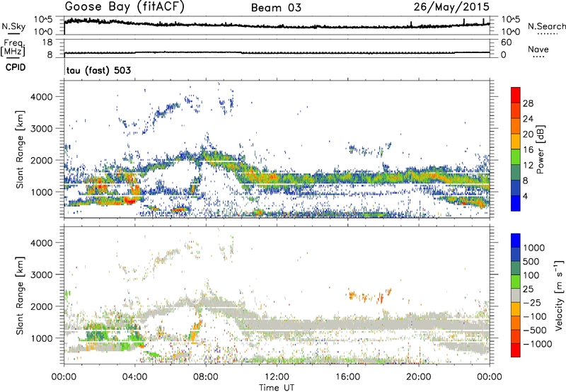Click the power colorbar segment between 4 and 8
Screen dimensions: 566x392
(516, 188)
